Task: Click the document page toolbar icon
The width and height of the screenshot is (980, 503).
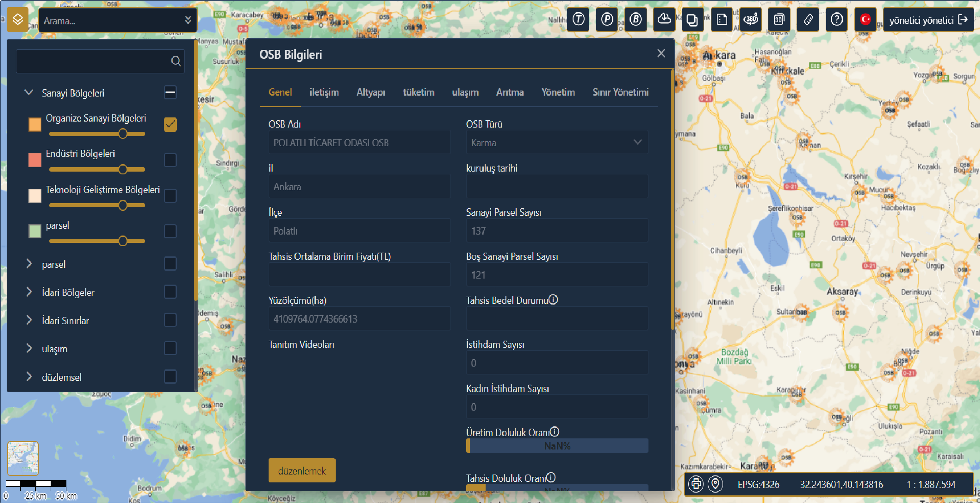Action: click(x=722, y=19)
